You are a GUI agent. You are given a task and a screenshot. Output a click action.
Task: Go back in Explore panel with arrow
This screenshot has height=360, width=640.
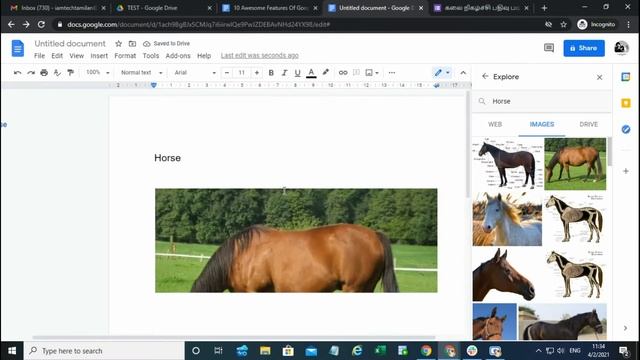coord(485,76)
